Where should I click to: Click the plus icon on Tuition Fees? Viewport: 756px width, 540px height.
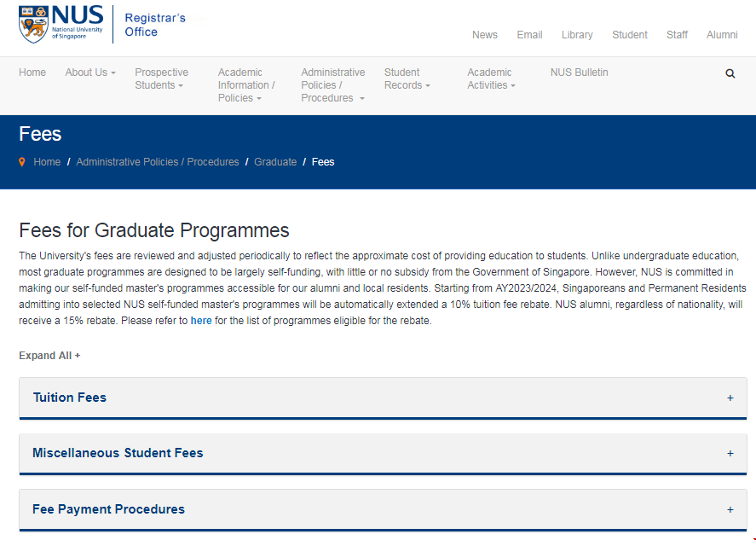pyautogui.click(x=730, y=398)
